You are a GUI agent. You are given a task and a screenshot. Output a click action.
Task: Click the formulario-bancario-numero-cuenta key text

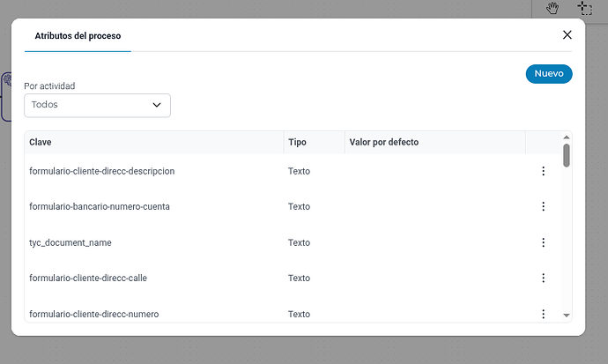coord(100,206)
